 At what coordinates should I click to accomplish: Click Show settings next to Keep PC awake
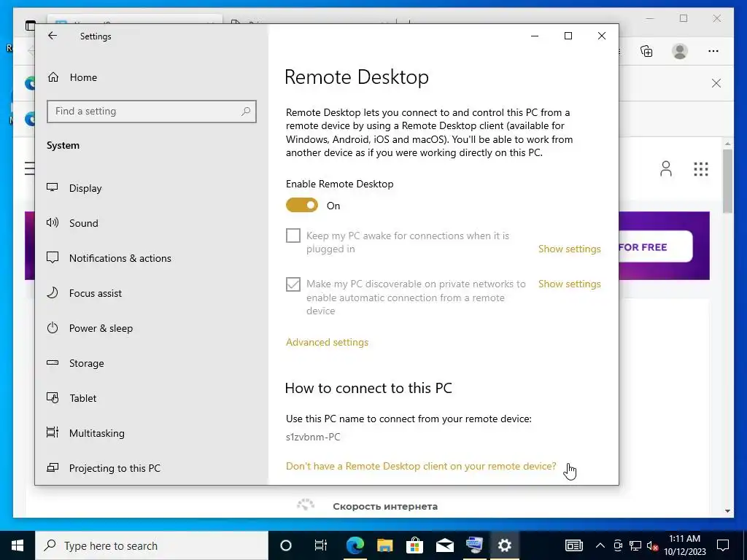(569, 249)
